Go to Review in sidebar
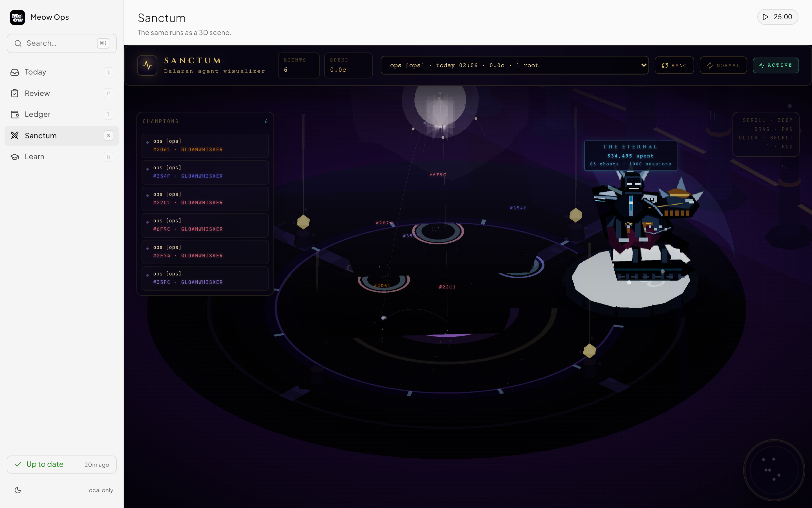This screenshot has width=812, height=508. pos(62,93)
